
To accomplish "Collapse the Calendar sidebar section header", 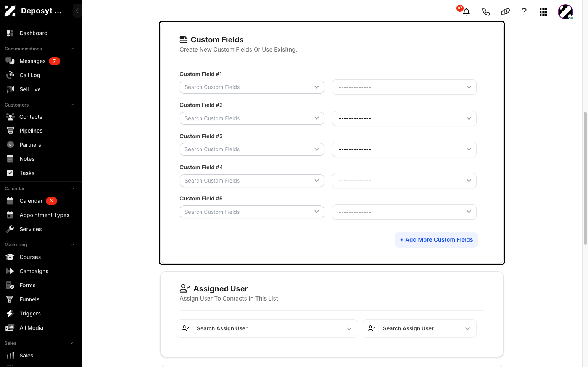I will (x=72, y=189).
